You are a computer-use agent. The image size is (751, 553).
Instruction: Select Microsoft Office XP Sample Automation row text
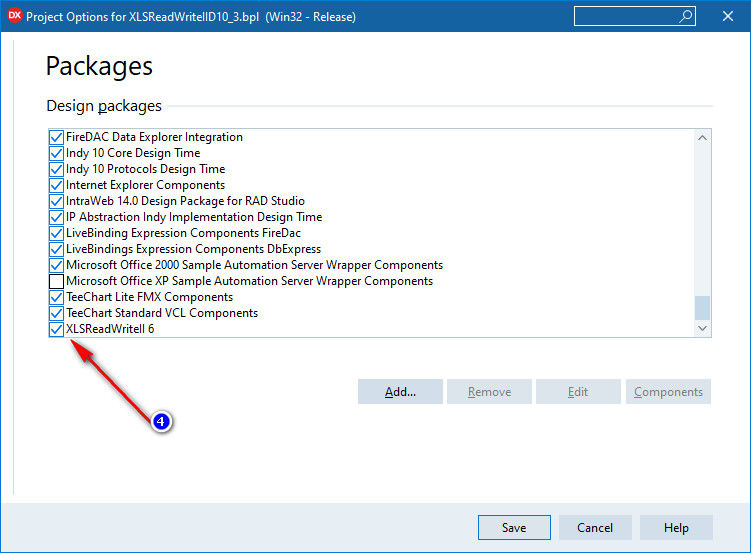(250, 281)
